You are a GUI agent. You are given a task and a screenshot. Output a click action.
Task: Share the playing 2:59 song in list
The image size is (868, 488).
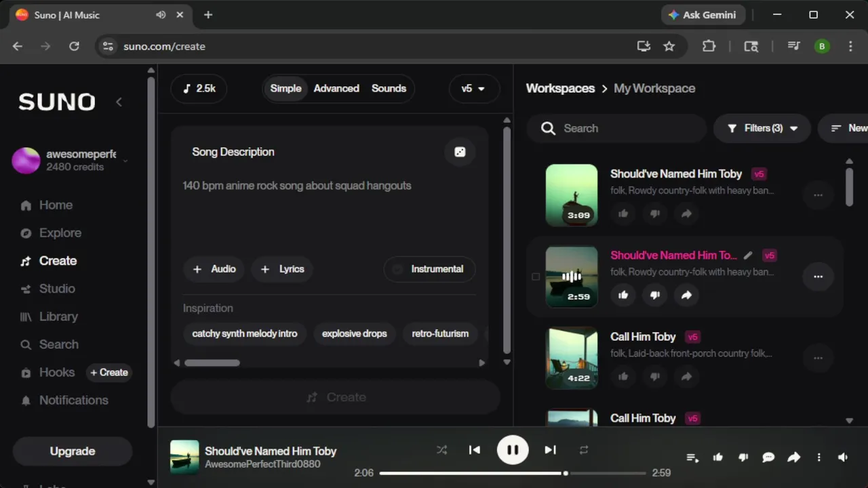click(x=686, y=295)
